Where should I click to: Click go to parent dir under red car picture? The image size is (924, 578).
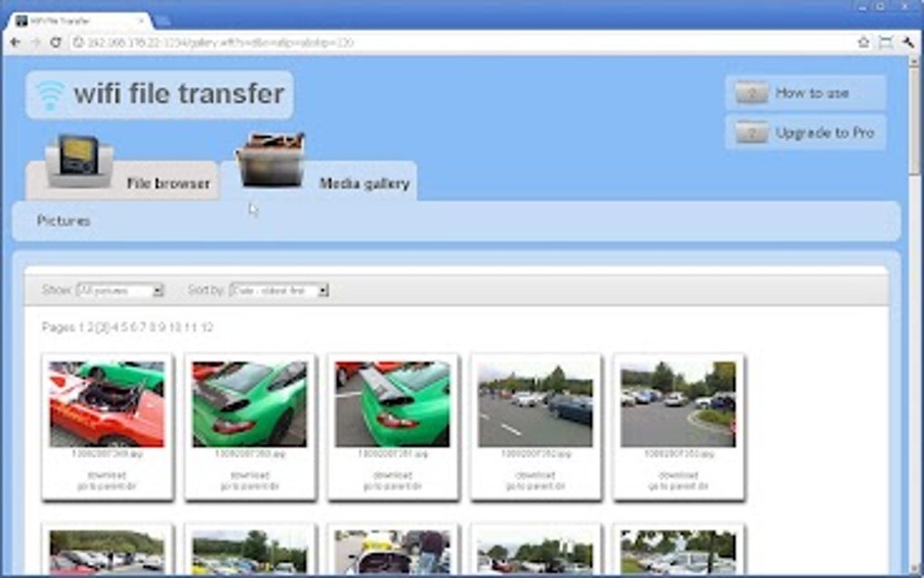pos(107,486)
